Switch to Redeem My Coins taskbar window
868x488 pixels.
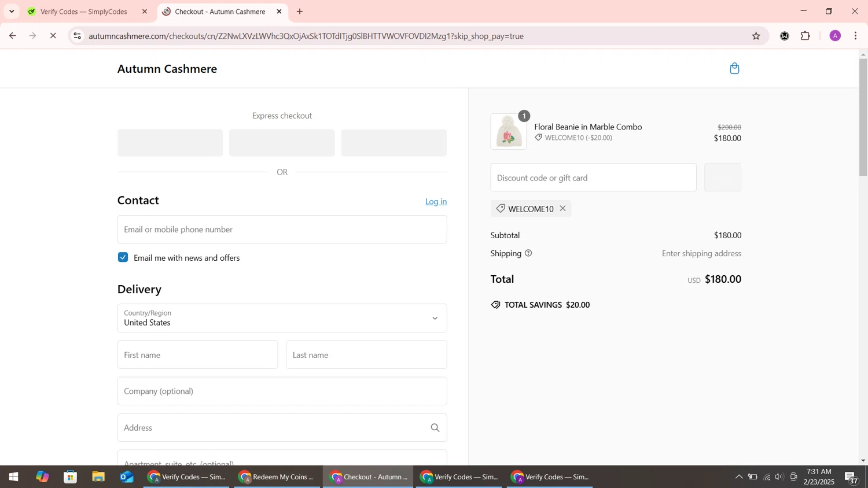[x=277, y=477]
